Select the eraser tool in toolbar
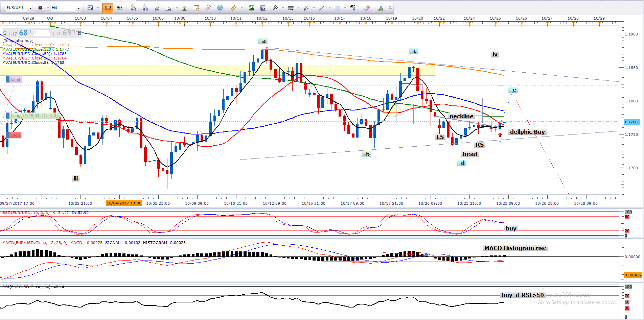Screen dimensions: 644x320 click(367, 8)
